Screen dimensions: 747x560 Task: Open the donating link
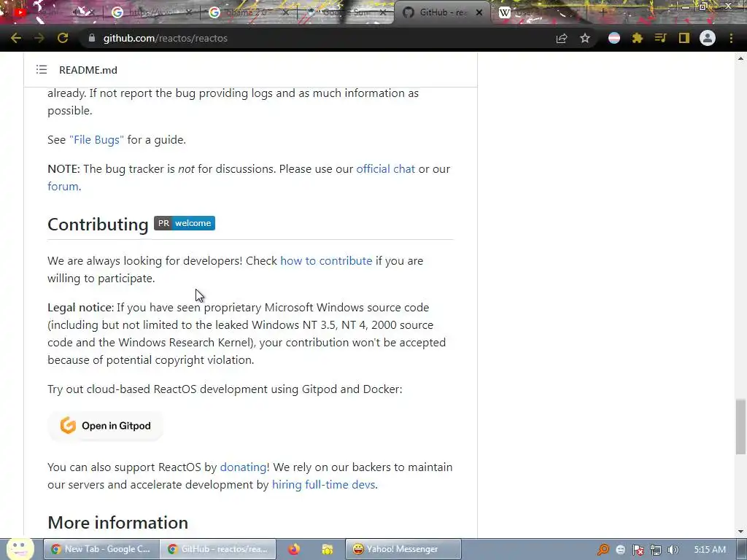pyautogui.click(x=243, y=467)
